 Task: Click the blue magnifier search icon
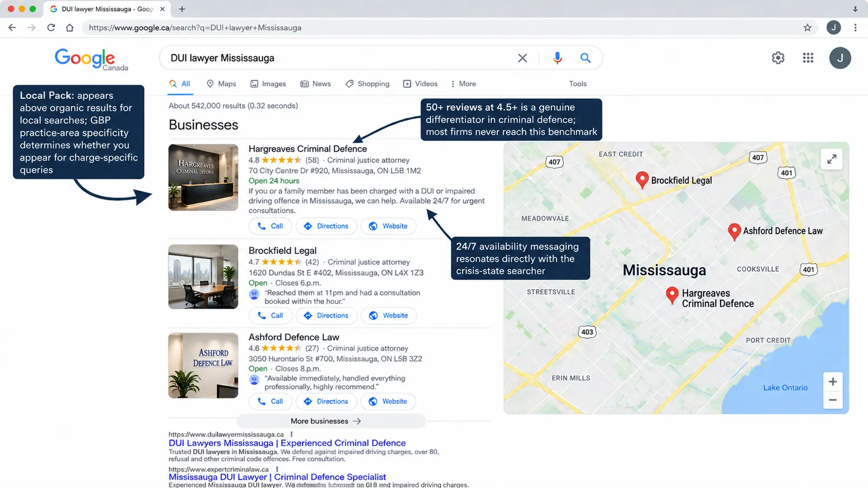pyautogui.click(x=585, y=58)
